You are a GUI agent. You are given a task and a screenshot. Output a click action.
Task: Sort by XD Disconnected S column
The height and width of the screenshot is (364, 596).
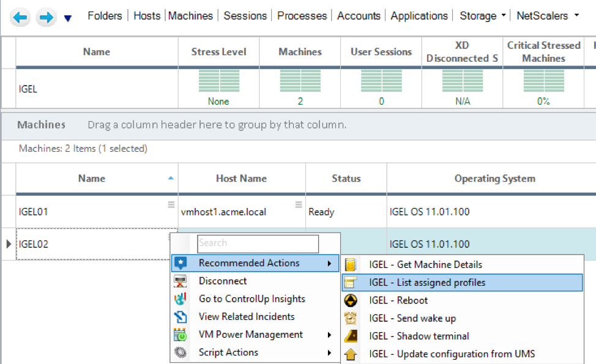click(462, 51)
